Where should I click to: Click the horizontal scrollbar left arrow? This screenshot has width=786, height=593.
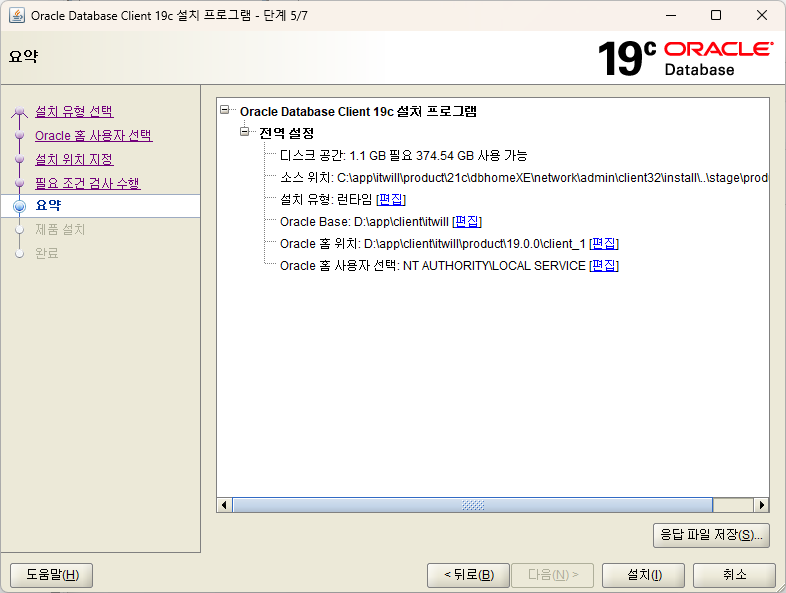(x=224, y=505)
